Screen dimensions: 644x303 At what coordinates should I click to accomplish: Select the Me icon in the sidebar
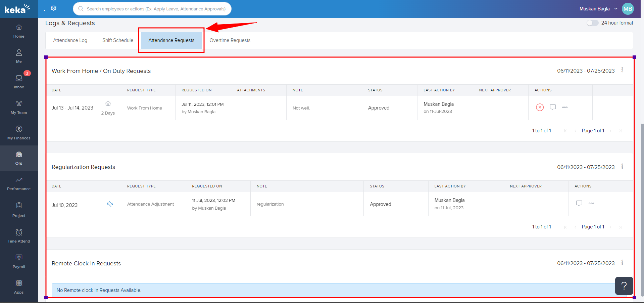point(18,55)
